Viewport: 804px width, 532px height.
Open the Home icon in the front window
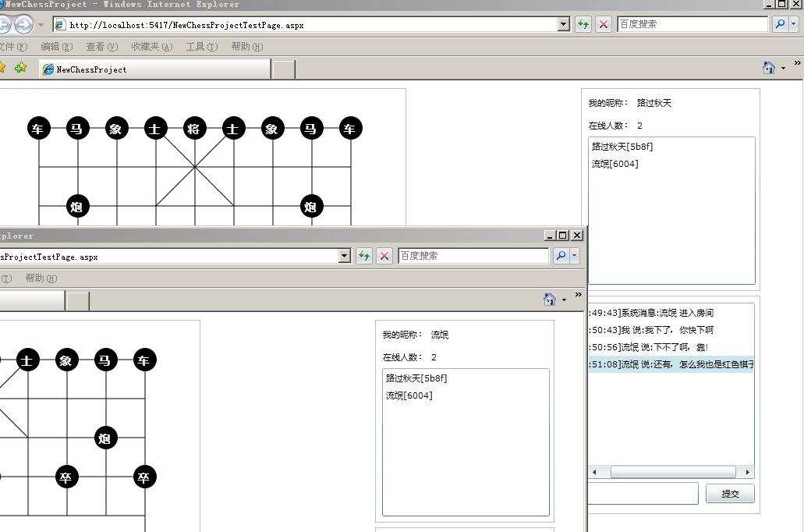(550, 299)
